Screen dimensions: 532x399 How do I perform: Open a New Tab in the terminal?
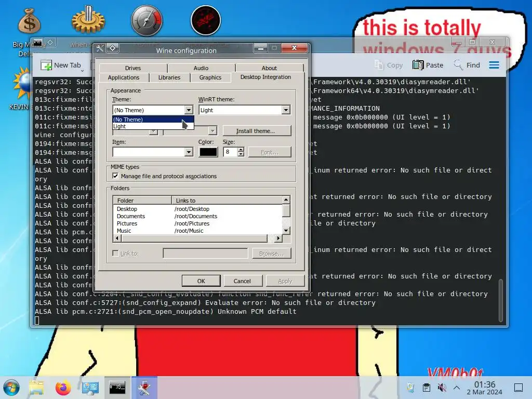tap(61, 65)
